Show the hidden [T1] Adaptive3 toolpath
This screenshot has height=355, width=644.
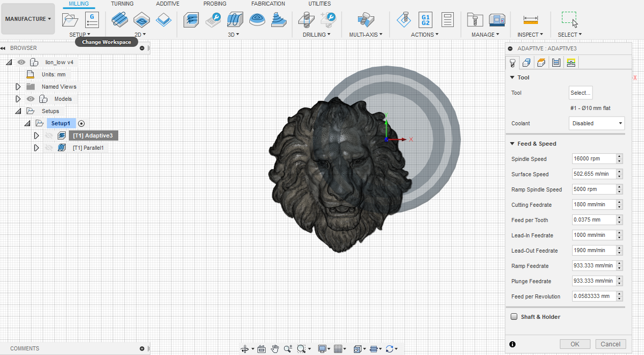pos(49,135)
